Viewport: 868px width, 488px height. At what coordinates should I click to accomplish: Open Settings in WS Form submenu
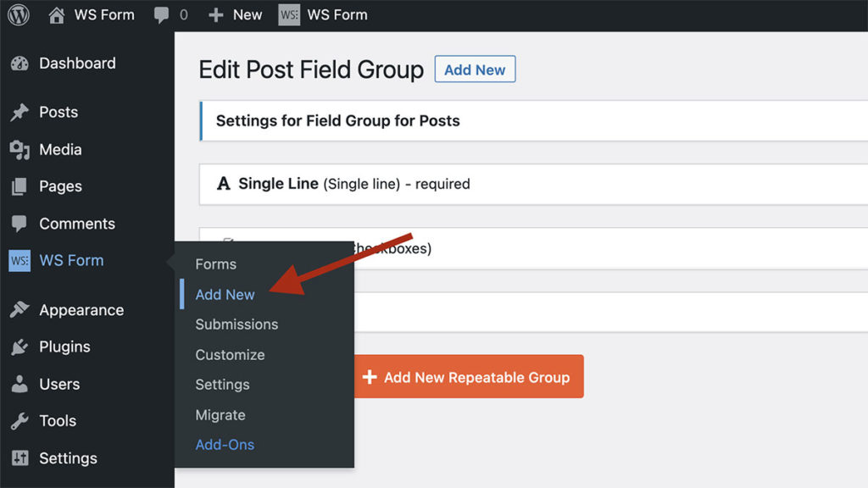click(x=222, y=385)
